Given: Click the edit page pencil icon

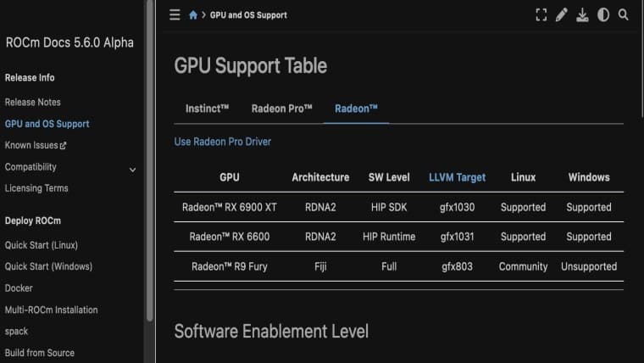Looking at the screenshot, I should coord(562,14).
